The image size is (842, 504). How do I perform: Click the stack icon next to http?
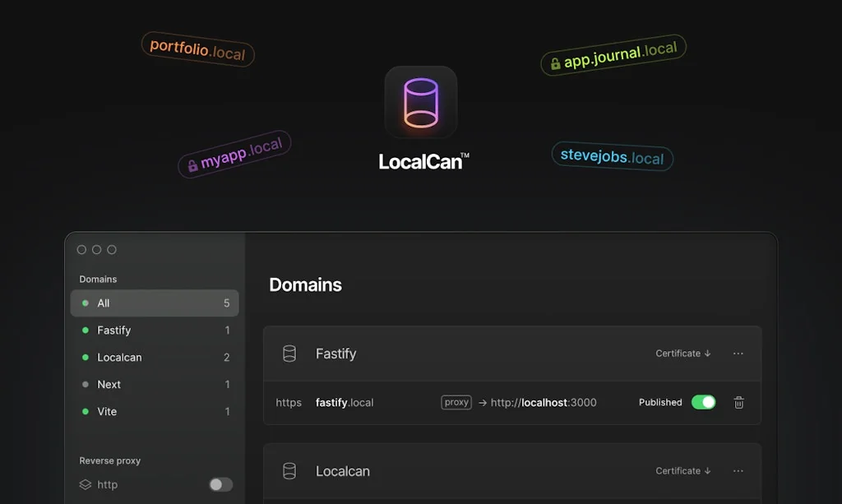(x=85, y=485)
